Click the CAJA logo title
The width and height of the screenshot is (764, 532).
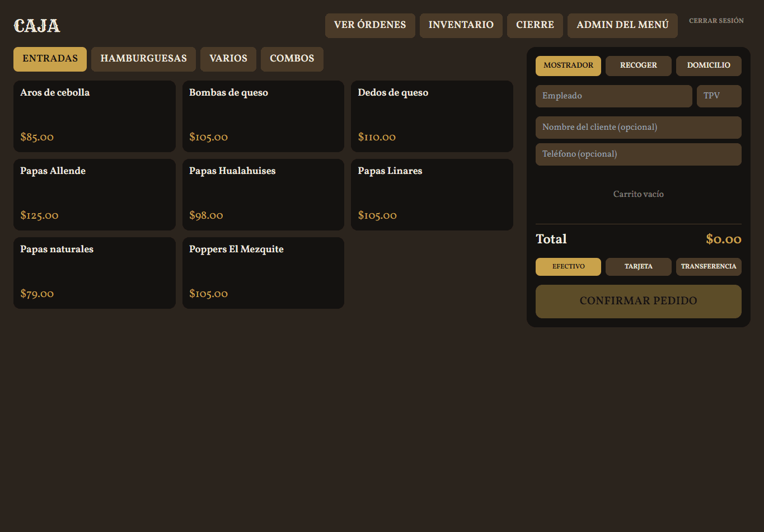pos(37,26)
